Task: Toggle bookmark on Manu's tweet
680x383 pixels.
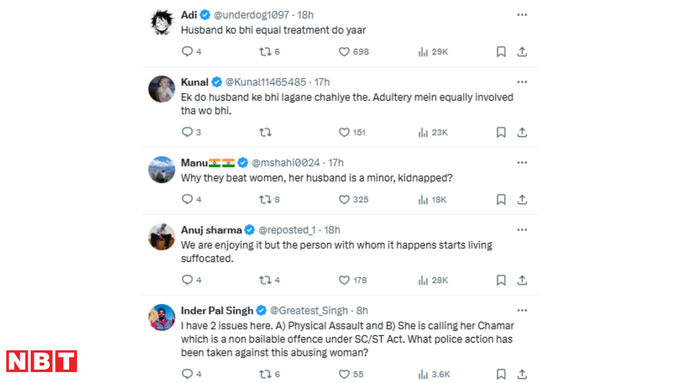Action: point(501,200)
